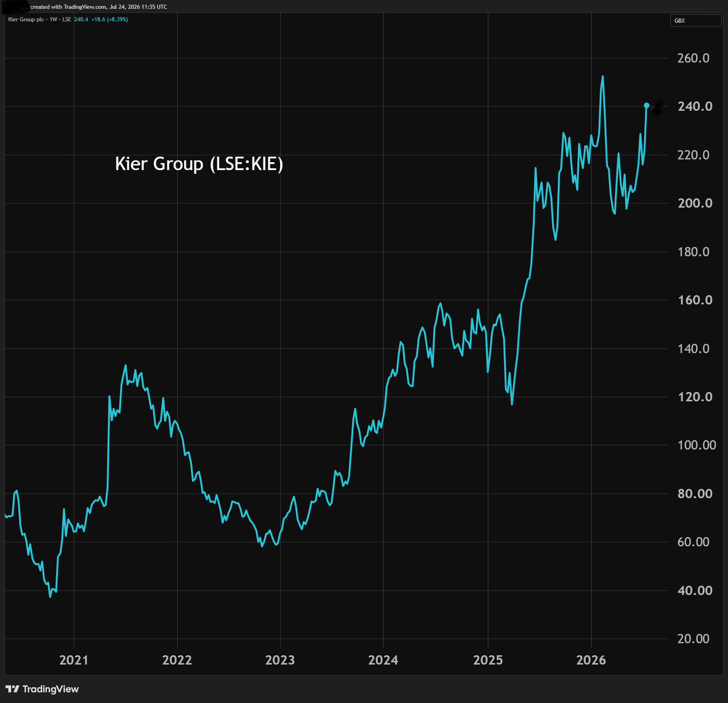This screenshot has height=703, width=728.
Task: Click the Kier Group (LSE:KIE) chart title
Action: 199,164
